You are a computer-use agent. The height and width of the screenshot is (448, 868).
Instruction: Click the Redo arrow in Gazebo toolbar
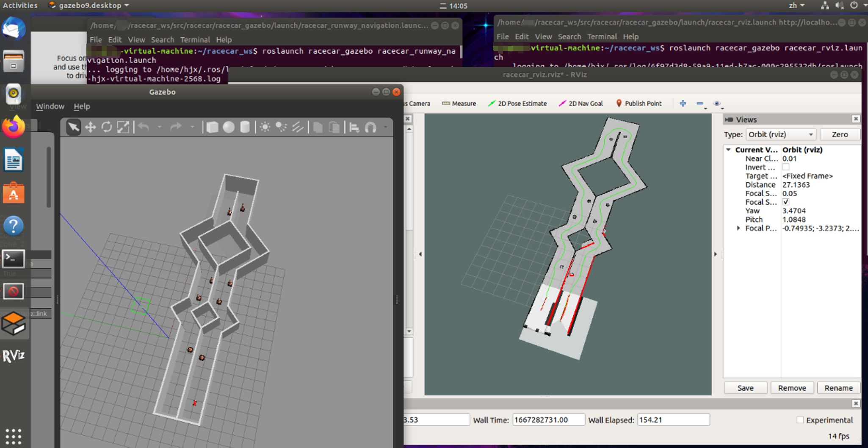(176, 127)
